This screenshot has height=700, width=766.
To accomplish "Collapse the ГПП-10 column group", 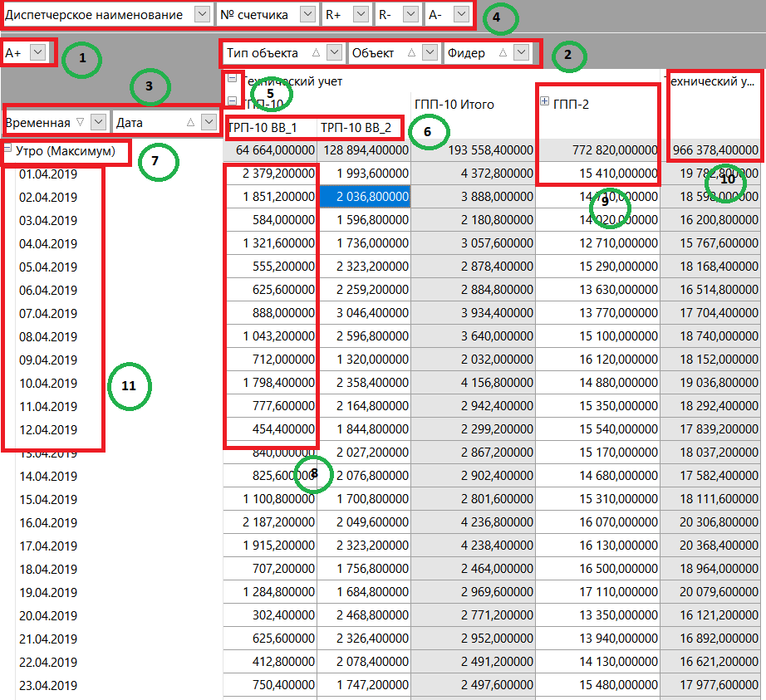I will click(232, 101).
